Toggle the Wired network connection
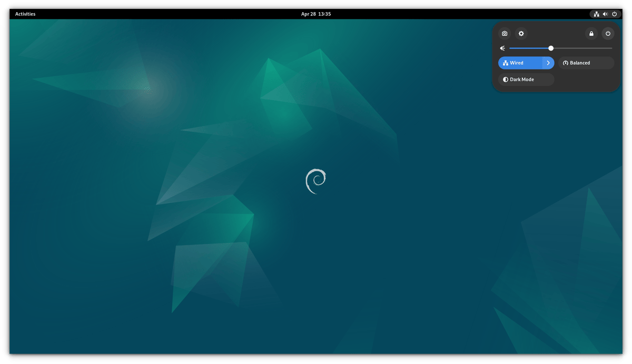Screen dimensions: 632x364 pyautogui.click(x=520, y=63)
